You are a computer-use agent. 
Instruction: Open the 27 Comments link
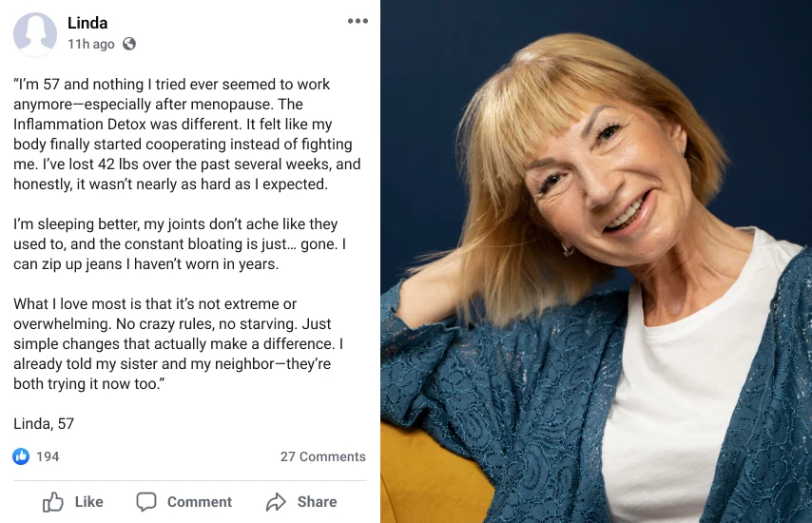(322, 456)
